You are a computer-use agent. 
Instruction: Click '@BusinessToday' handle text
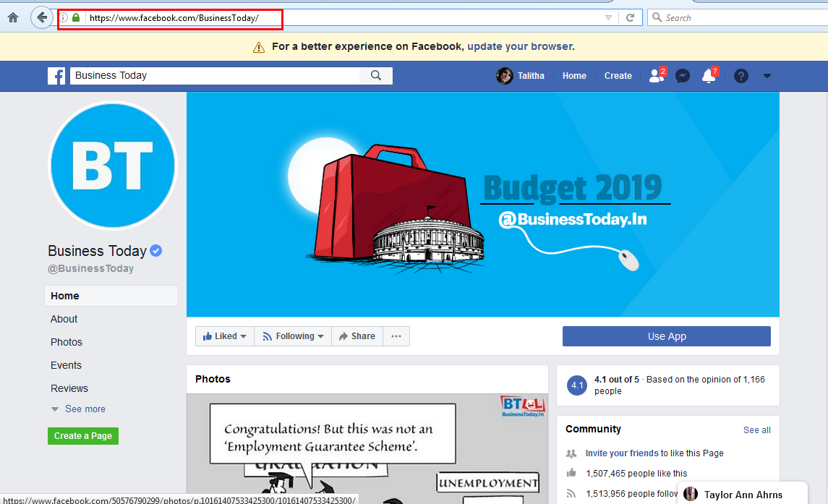coord(91,268)
